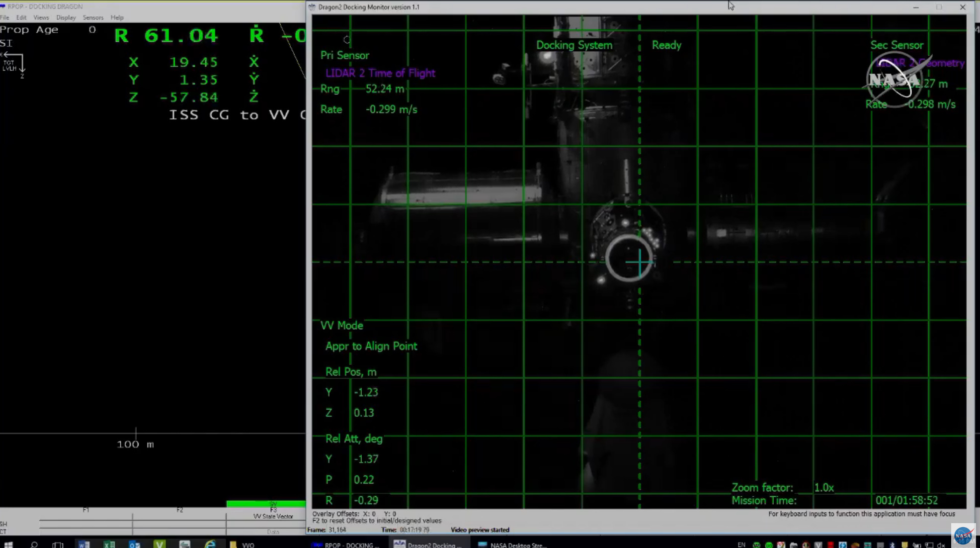Click the pitch value '0.22'

[x=364, y=480]
